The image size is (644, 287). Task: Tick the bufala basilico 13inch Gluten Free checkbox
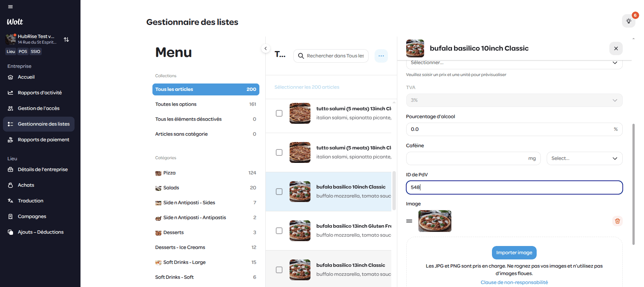coord(279,231)
